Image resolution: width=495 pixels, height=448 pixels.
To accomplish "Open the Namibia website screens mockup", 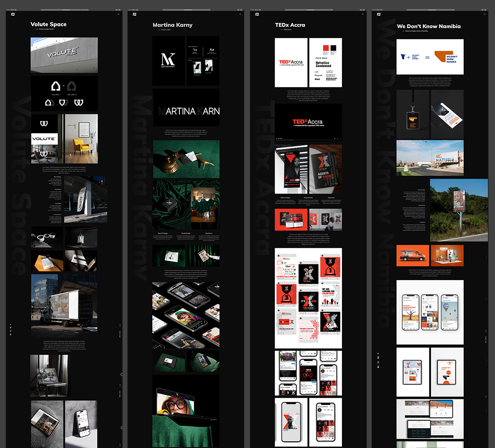I will (430, 419).
